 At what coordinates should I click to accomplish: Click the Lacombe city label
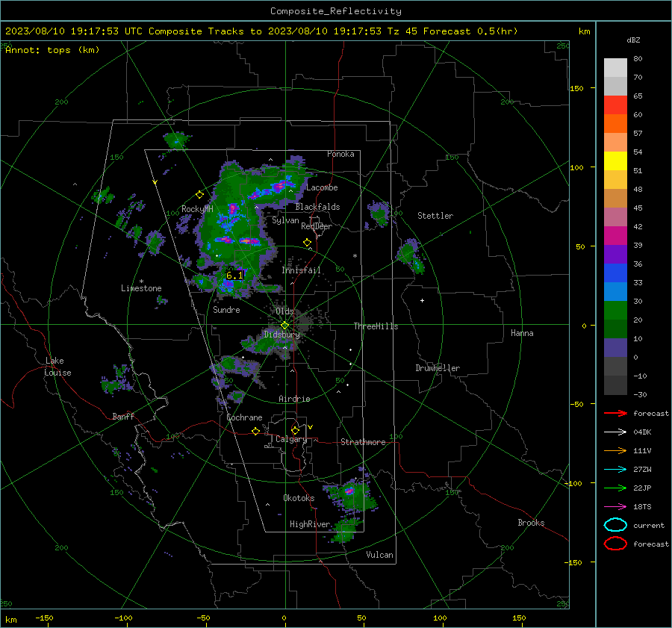(x=322, y=187)
